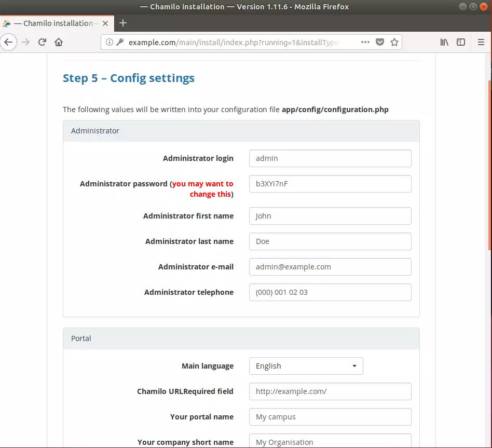Viewport: 492px width, 448px height.
Task: Open a new browser tab
Action: [x=123, y=23]
